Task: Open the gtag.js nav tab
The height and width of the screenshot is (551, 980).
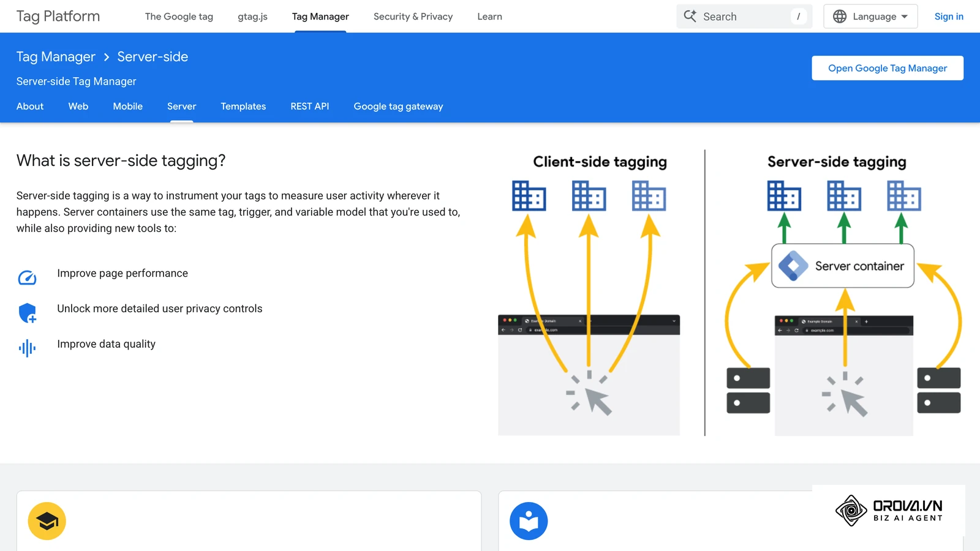Action: tap(252, 17)
